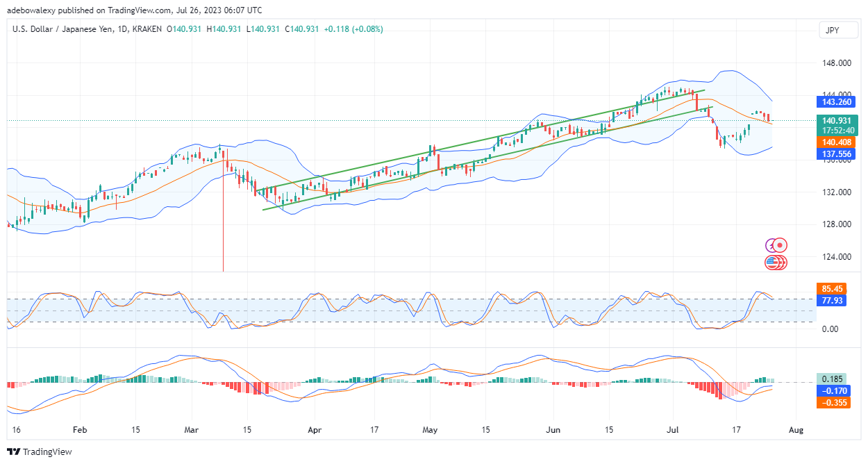Click the 132.000 price axis label
Viewport: 868px width, 464px height.
tap(838, 192)
